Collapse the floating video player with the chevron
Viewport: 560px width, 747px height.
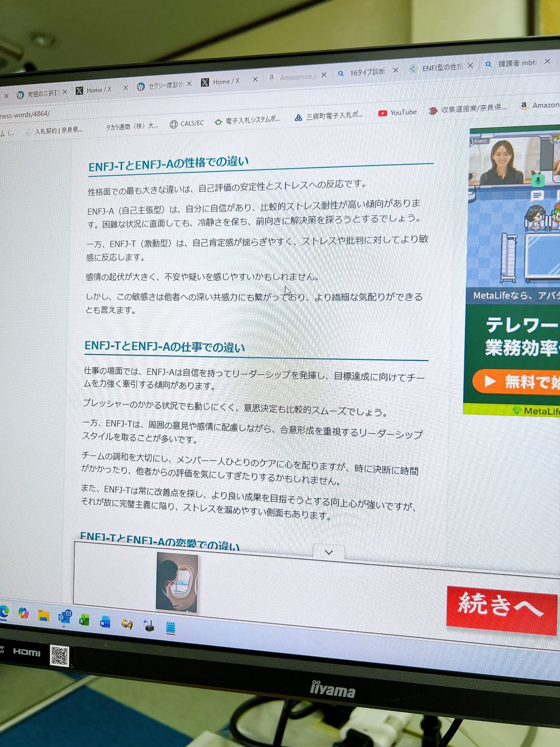(329, 552)
